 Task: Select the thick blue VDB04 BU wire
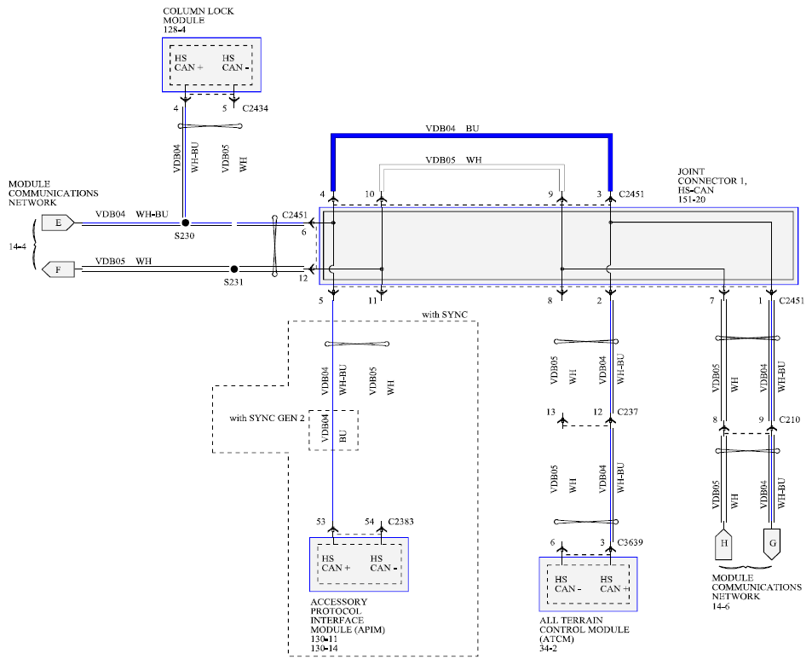(x=470, y=135)
